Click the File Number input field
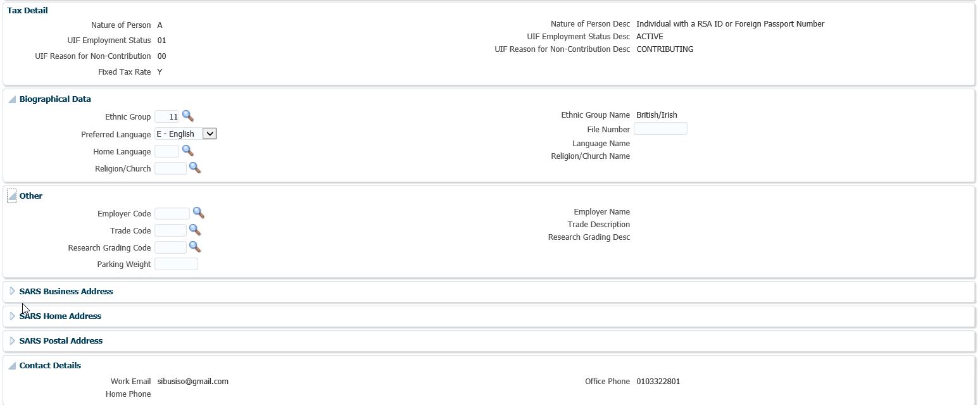Viewport: 980px width, 405px height. click(x=660, y=129)
